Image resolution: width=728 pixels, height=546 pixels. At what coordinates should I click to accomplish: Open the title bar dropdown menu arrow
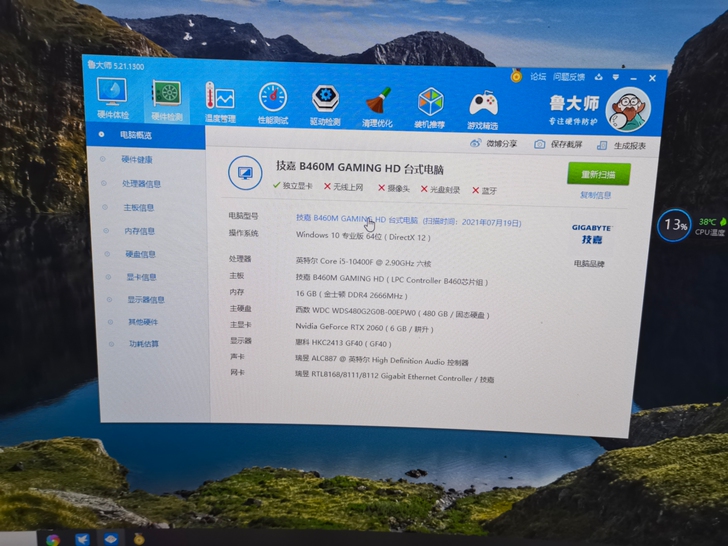point(616,78)
